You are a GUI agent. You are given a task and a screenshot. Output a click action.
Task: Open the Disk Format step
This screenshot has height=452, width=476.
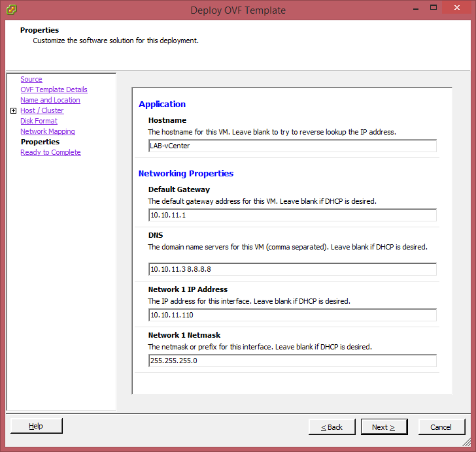(x=39, y=121)
